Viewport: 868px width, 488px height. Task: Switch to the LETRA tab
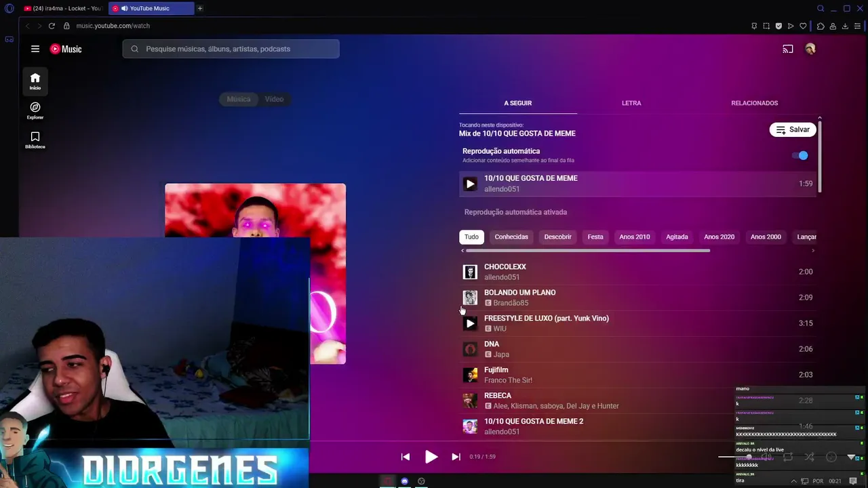coord(631,103)
